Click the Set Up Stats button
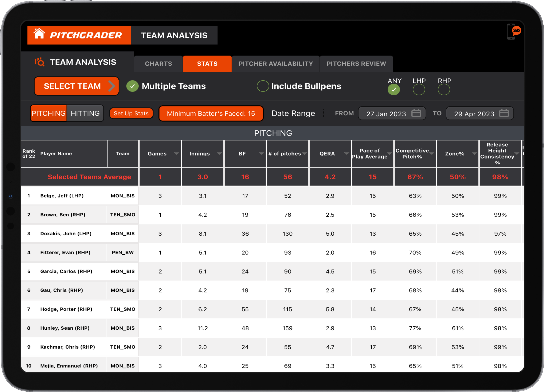The image size is (544, 392). tap(131, 113)
